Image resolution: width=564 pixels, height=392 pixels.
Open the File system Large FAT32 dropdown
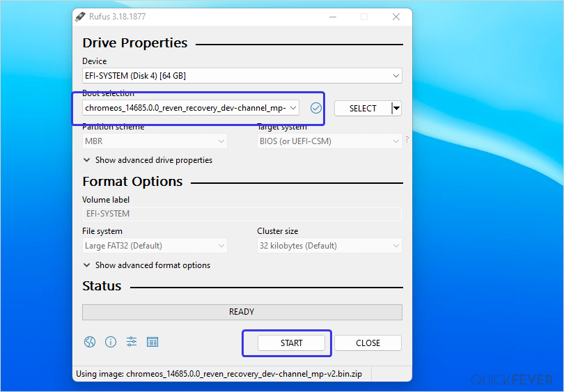pyautogui.click(x=155, y=246)
